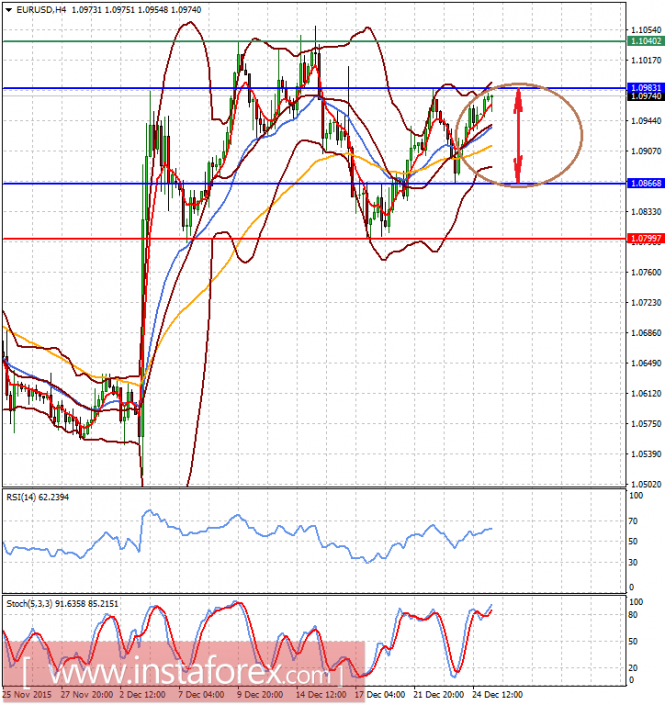Click the black current price 1.09740 tag

pyautogui.click(x=645, y=96)
